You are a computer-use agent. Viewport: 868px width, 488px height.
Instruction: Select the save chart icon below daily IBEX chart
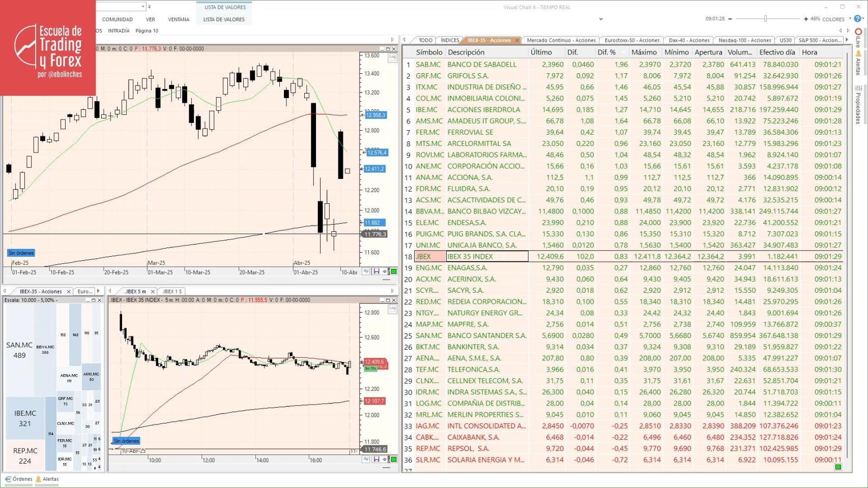377,272
